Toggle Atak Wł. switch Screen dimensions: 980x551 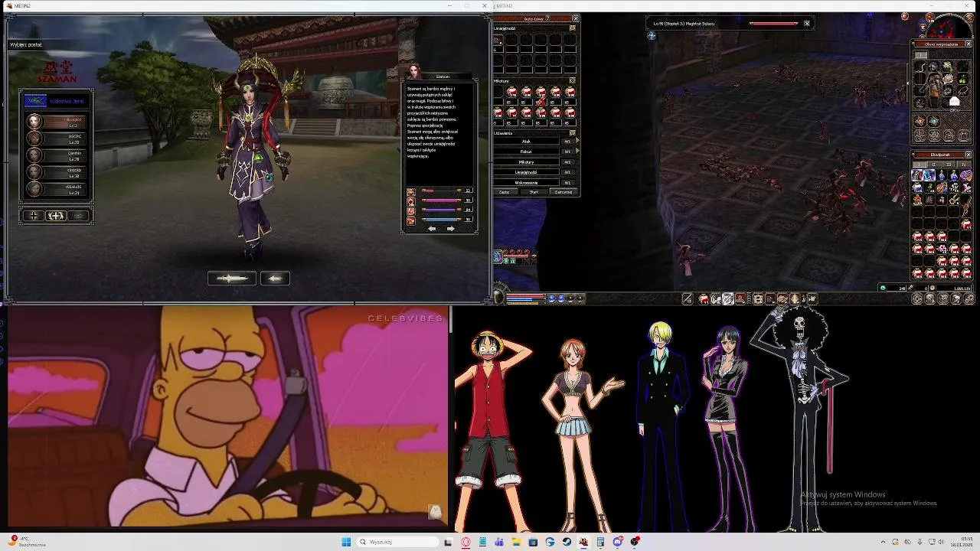coord(567,141)
